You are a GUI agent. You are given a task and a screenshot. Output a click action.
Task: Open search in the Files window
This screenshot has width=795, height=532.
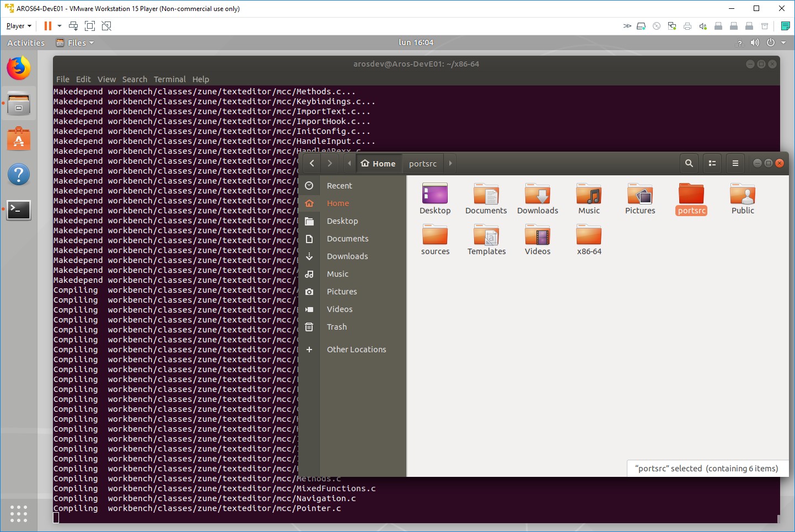coord(689,163)
